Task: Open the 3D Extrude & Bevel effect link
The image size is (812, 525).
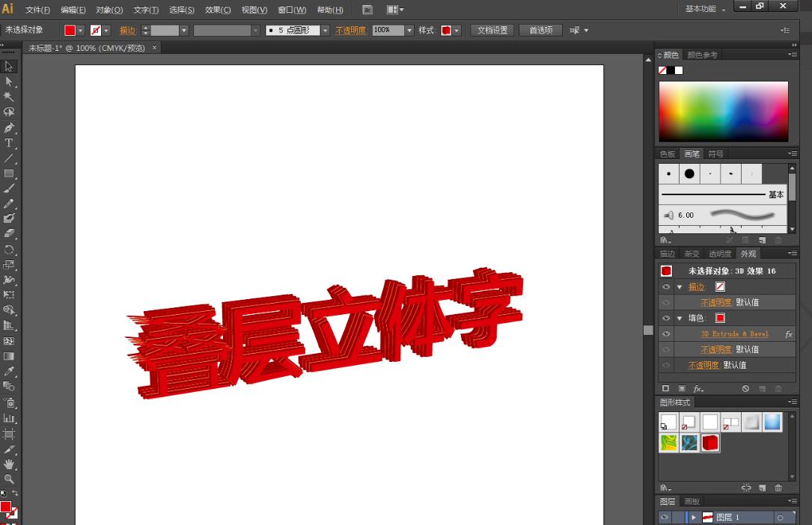Action: click(734, 334)
